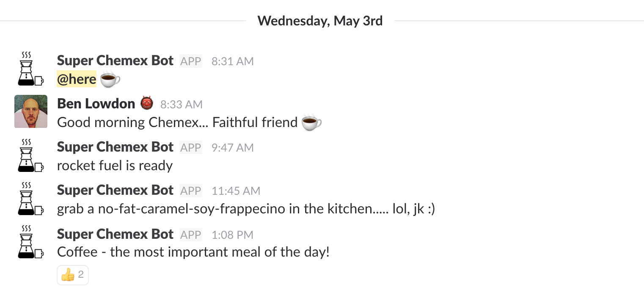Click the Chemex bot avatar at 1:08 PM
The height and width of the screenshot is (293, 644).
[x=30, y=242]
